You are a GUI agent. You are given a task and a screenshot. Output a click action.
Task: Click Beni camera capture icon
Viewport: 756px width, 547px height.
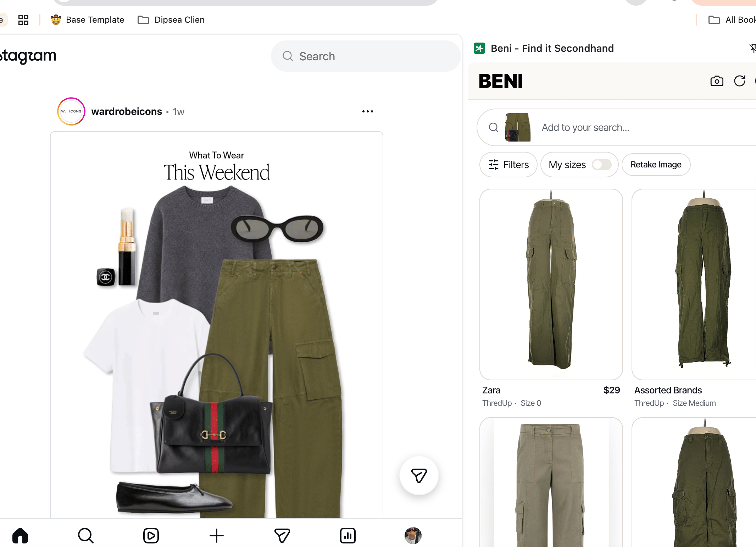(x=717, y=81)
